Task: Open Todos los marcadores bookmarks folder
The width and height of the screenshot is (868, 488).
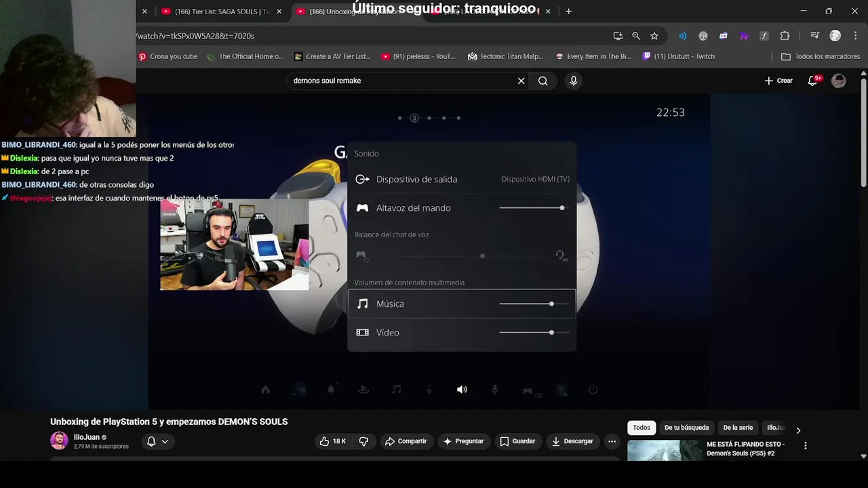Action: pyautogui.click(x=821, y=56)
